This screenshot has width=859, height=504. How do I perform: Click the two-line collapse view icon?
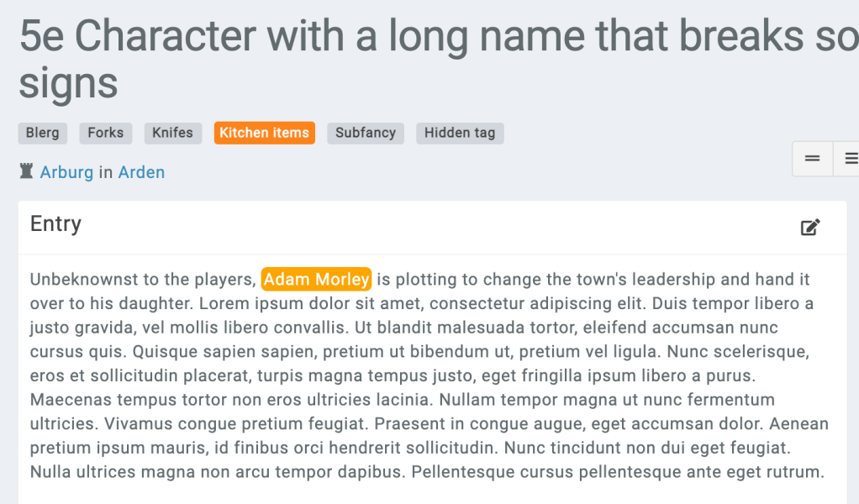coord(812,159)
